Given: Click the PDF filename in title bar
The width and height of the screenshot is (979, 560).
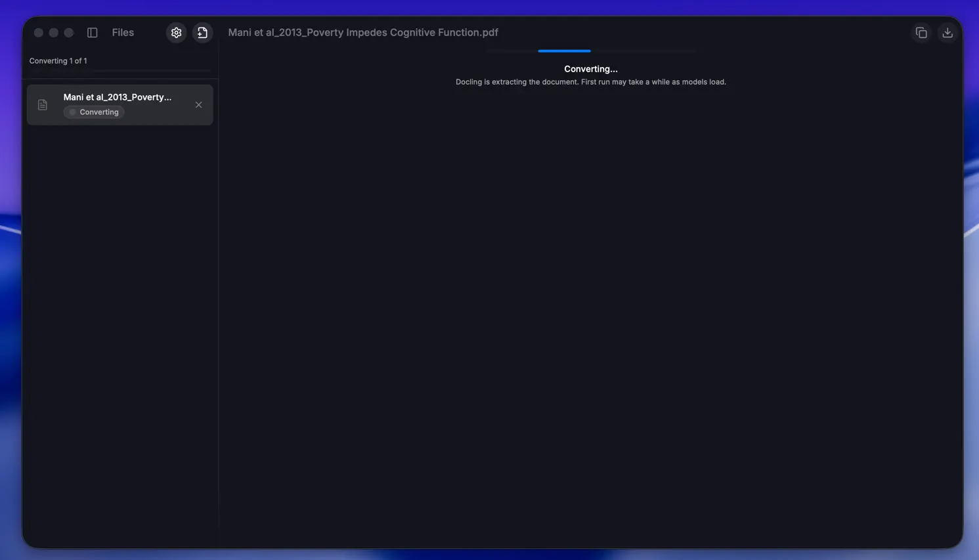Looking at the screenshot, I should (x=363, y=33).
